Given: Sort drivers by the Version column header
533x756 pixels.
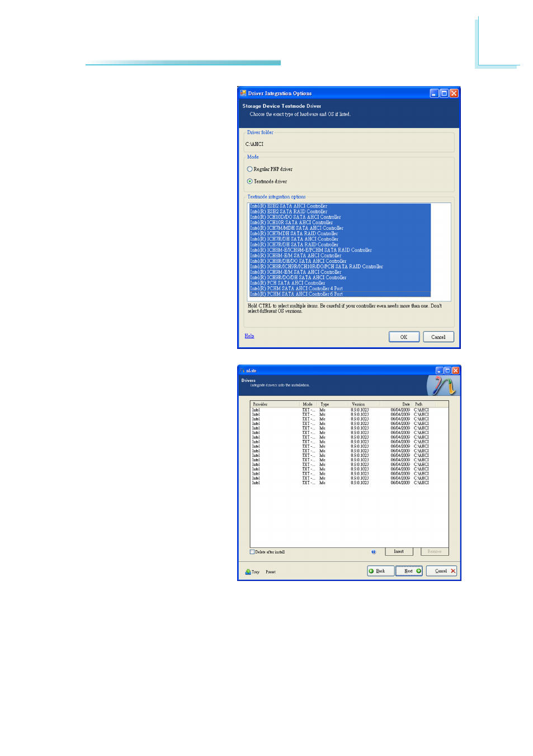Looking at the screenshot, I should [x=359, y=404].
